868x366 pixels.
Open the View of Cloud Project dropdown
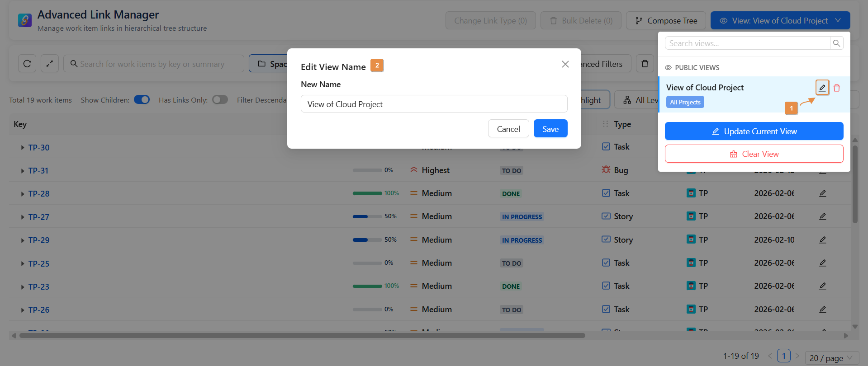[780, 21]
